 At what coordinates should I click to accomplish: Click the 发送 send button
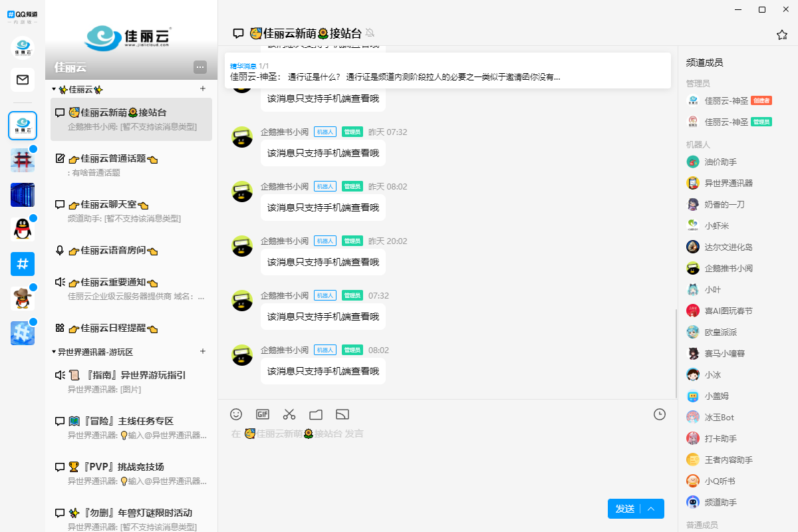(624, 509)
